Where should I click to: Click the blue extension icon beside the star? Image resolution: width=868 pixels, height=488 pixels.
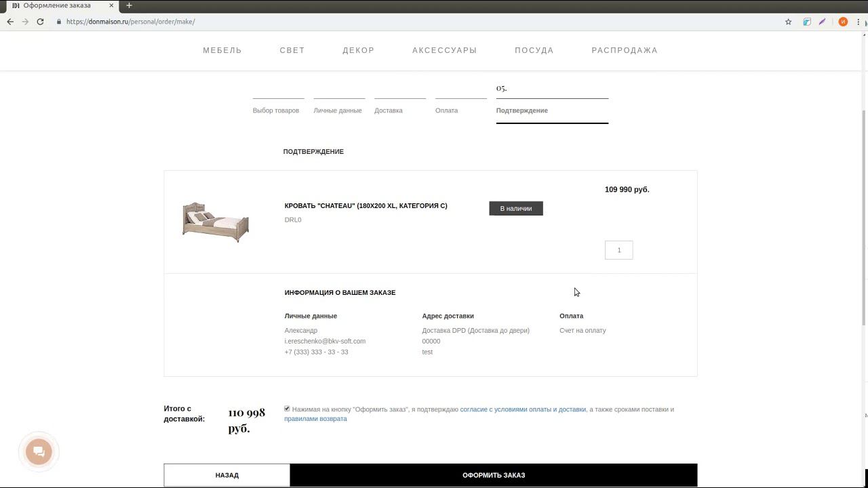coord(807,22)
